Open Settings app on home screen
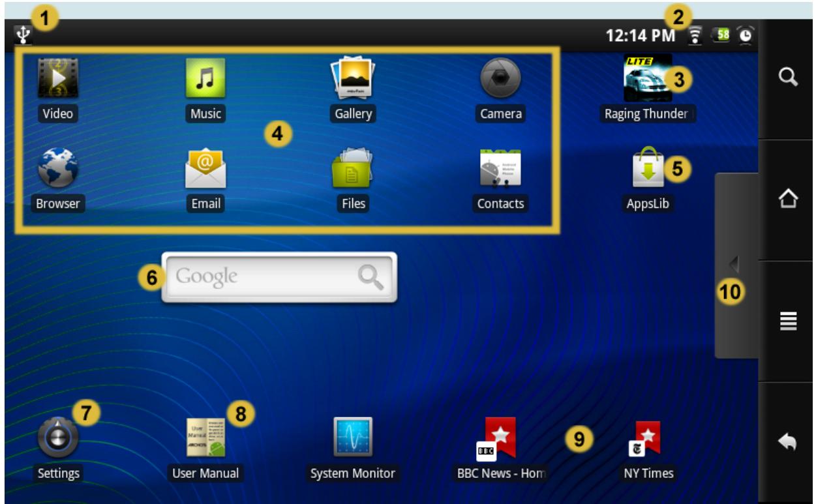This screenshot has height=504, width=816. tap(59, 437)
